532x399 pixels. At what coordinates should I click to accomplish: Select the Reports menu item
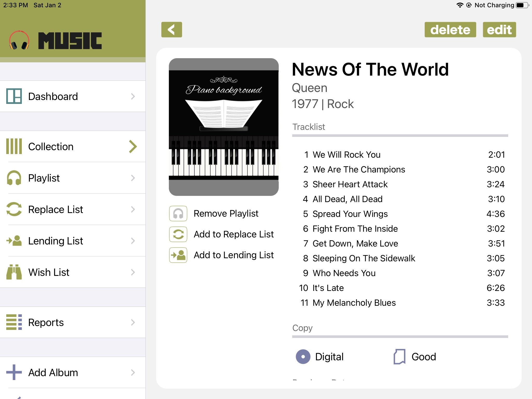73,322
